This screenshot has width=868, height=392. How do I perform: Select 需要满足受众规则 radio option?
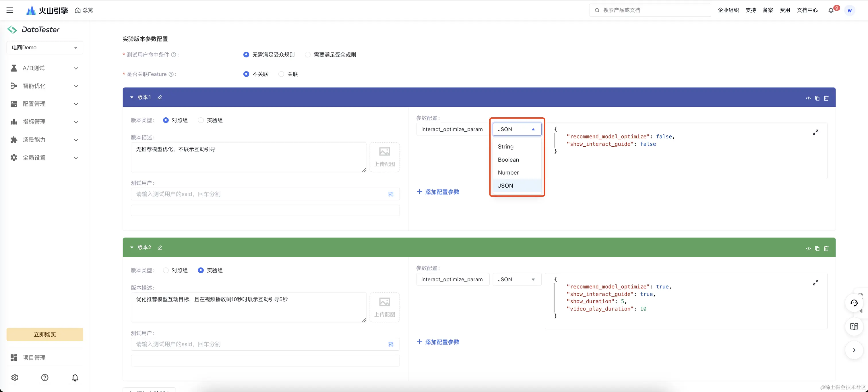click(x=308, y=55)
